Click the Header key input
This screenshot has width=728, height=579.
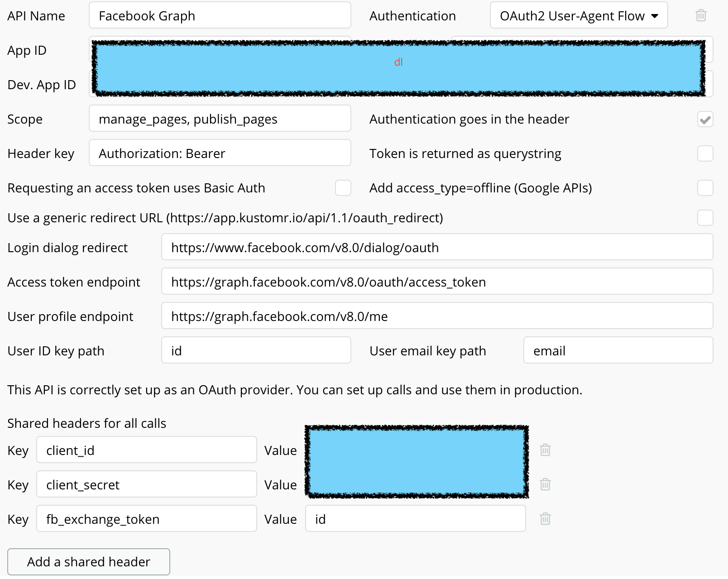[220, 153]
